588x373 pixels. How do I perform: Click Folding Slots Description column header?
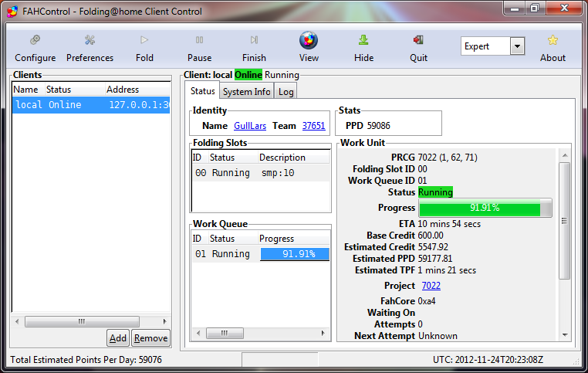coord(294,158)
